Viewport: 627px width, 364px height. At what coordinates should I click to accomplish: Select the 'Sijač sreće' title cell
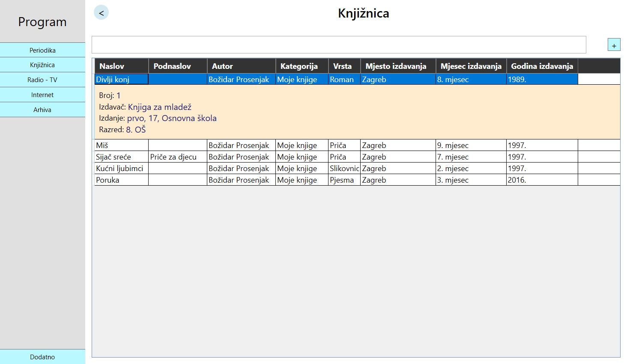coord(122,157)
